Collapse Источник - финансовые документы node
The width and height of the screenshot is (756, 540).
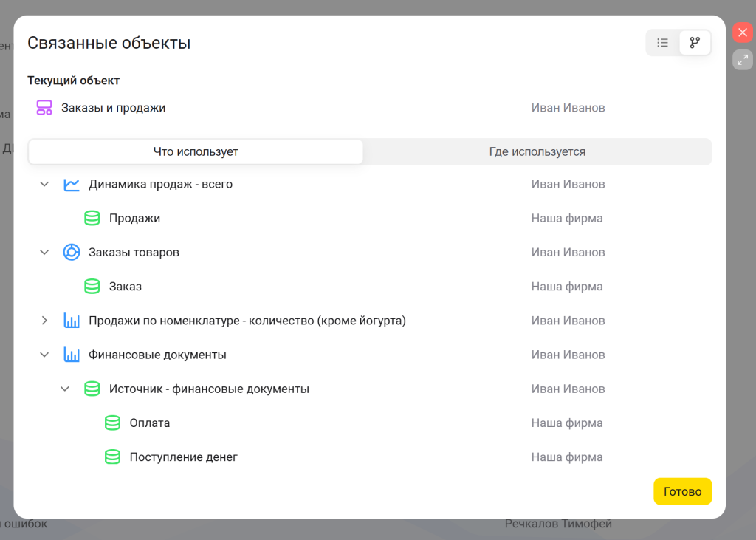click(x=65, y=389)
